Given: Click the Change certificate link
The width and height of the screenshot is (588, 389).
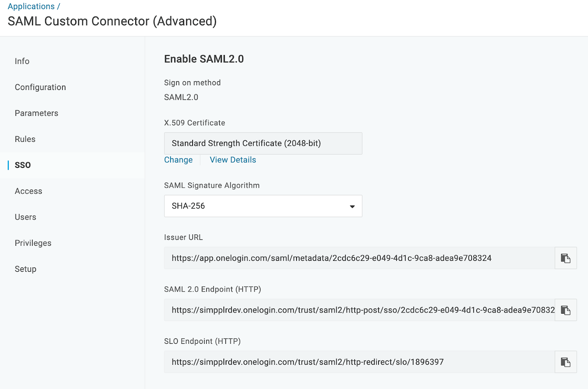Looking at the screenshot, I should (x=178, y=160).
